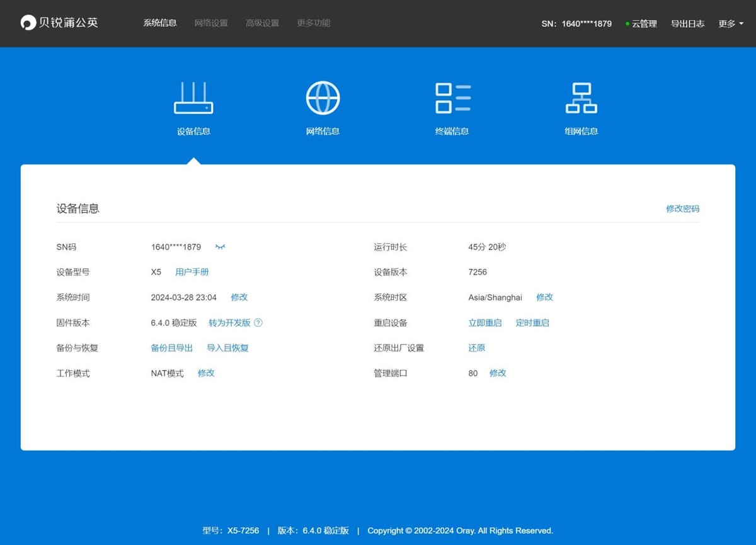Click the 终端信息 terminal list icon

[x=452, y=98]
